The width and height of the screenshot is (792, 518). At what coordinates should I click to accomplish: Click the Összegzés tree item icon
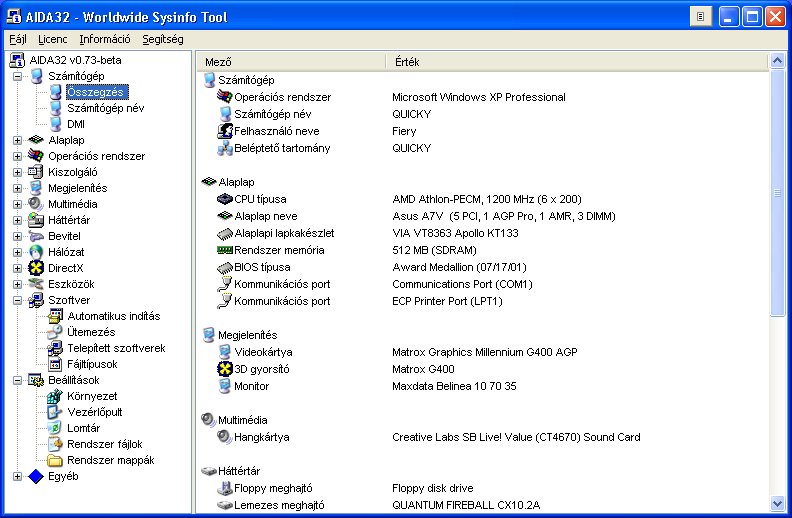click(x=56, y=92)
